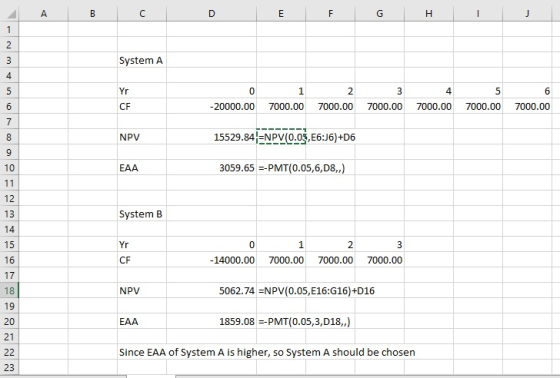Select column I header
The image size is (560, 378).
[478, 14]
